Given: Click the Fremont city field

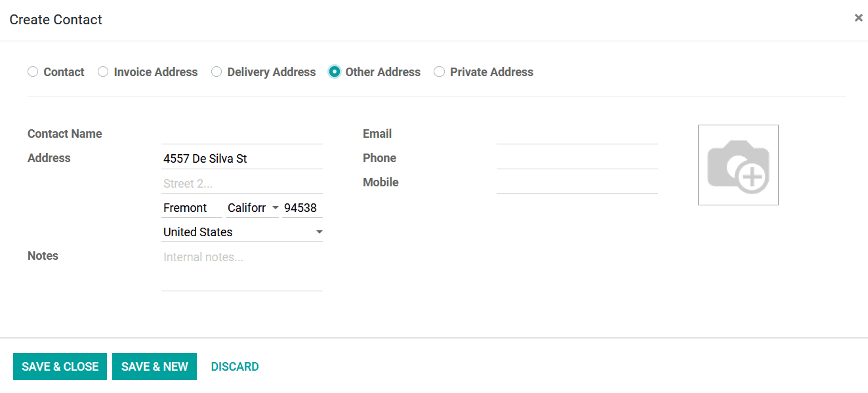Looking at the screenshot, I should tap(192, 208).
